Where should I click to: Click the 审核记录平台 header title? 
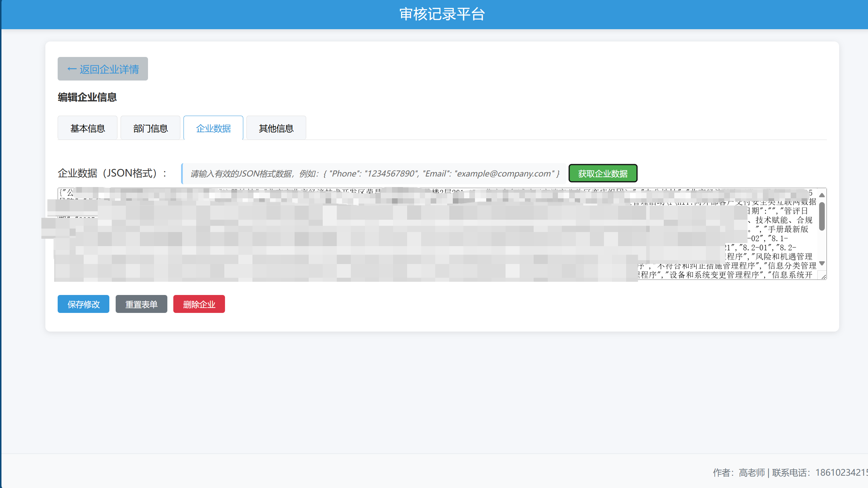pyautogui.click(x=442, y=14)
